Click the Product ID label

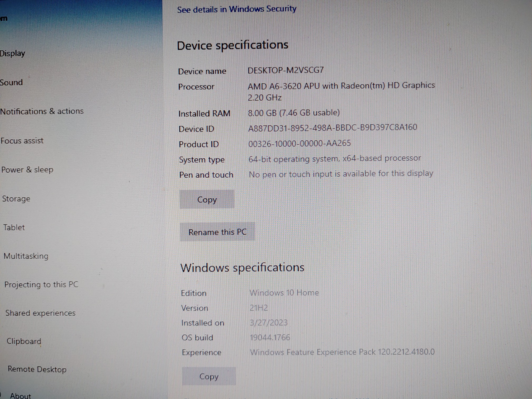199,144
